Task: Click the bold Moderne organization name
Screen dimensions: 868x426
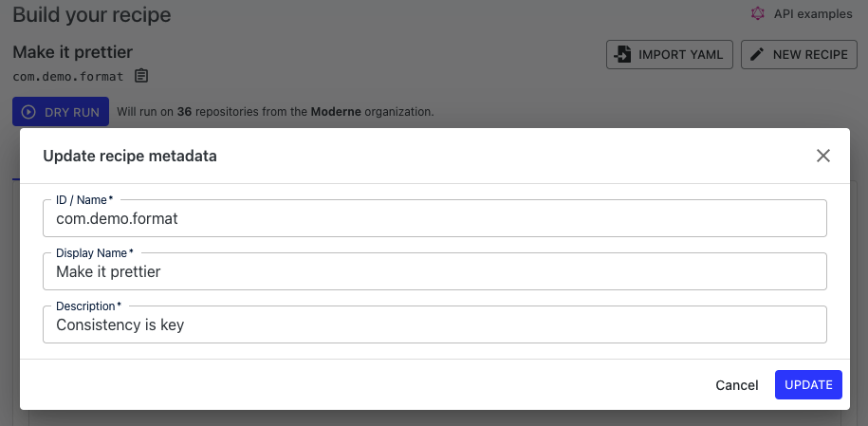Action: (x=336, y=112)
